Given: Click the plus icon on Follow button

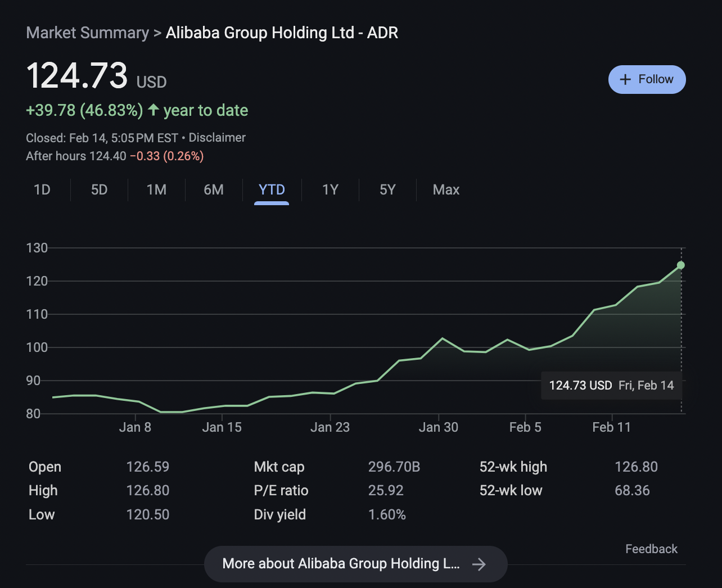Looking at the screenshot, I should pyautogui.click(x=625, y=79).
